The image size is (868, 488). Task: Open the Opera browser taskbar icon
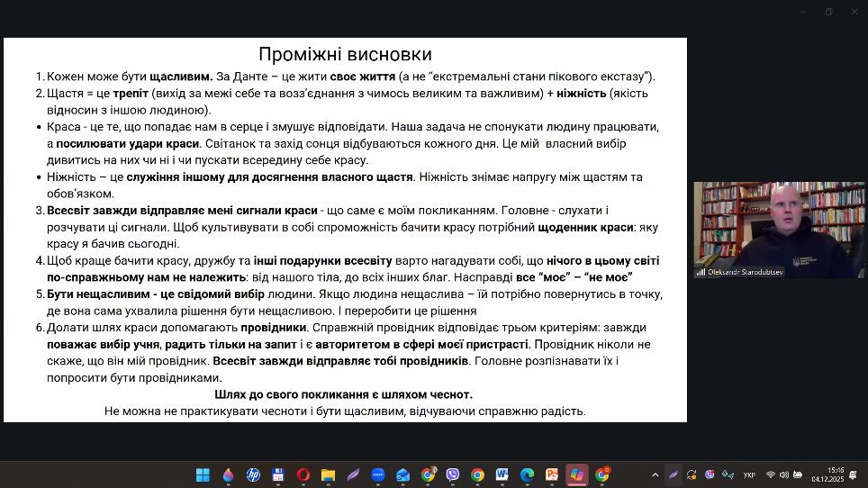pyautogui.click(x=303, y=474)
